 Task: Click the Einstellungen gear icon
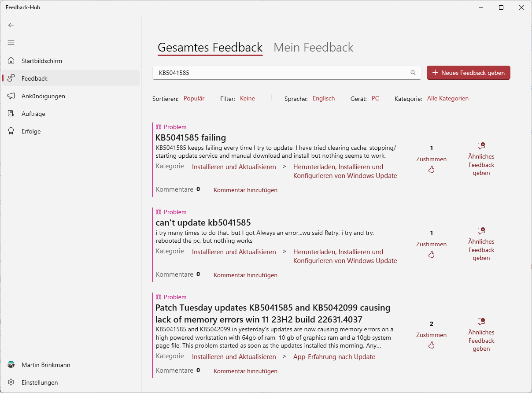pos(11,382)
